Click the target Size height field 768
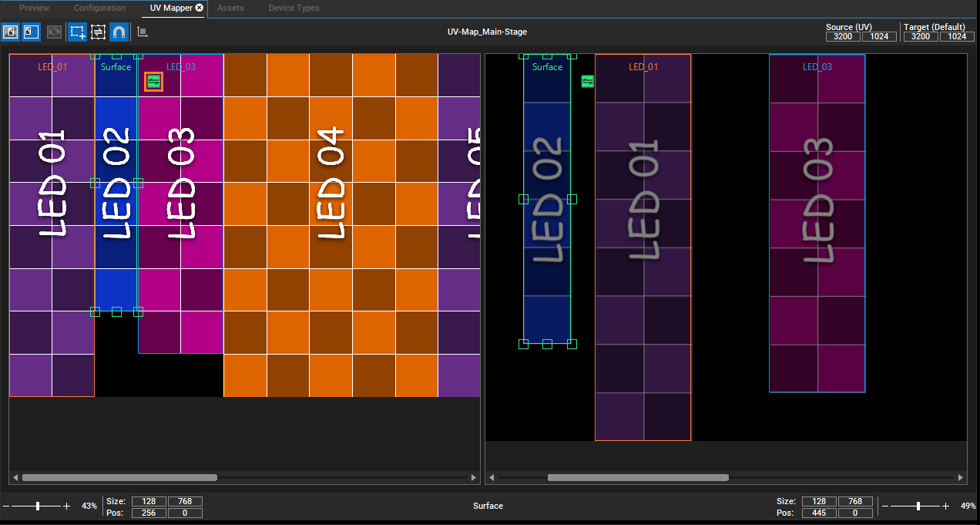Screen dimensions: 980x525 pos(855,501)
